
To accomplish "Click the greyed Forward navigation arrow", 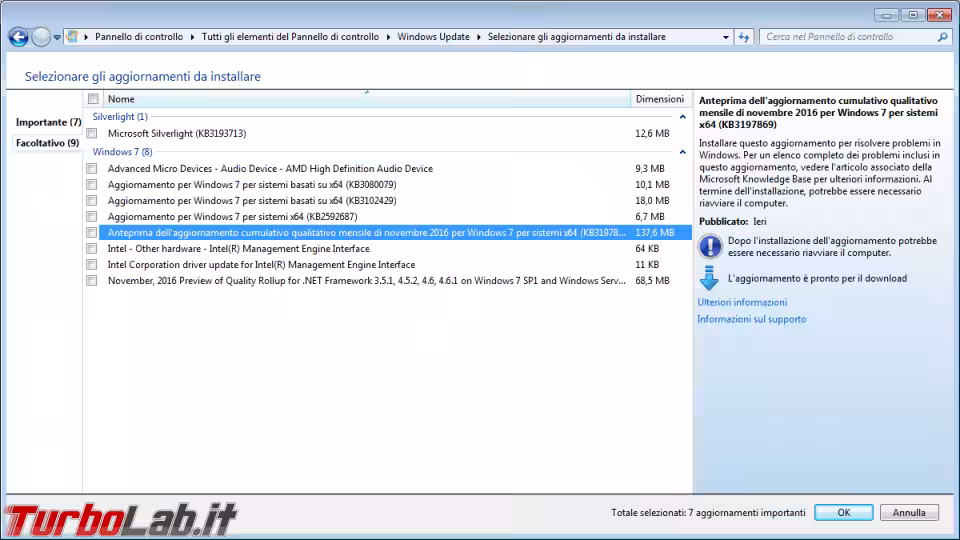I will 41,37.
